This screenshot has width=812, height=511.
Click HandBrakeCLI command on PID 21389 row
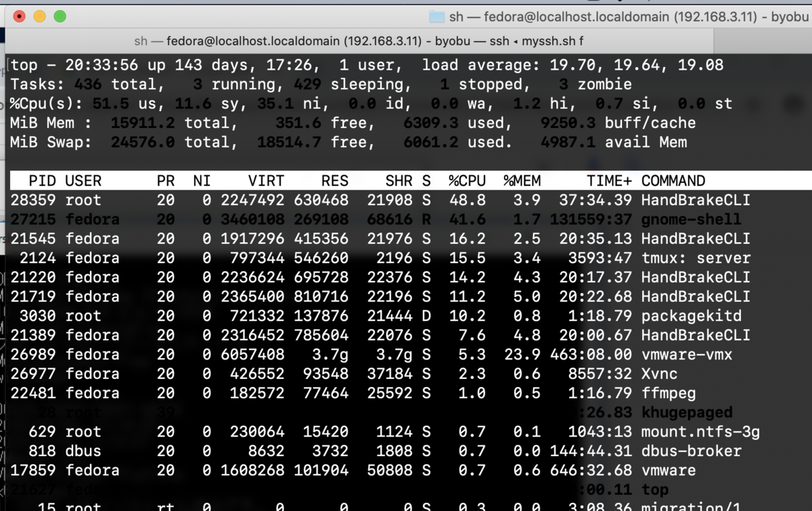tap(696, 335)
